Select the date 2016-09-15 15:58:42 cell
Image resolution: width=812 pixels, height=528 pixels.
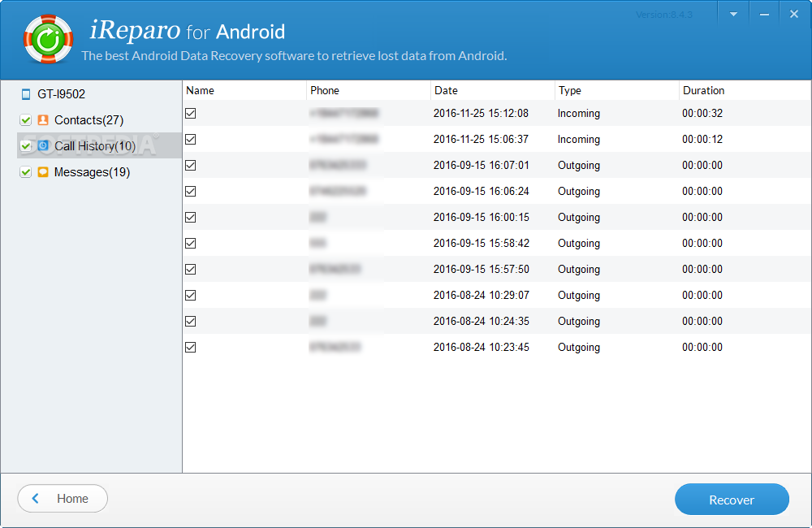(x=481, y=243)
